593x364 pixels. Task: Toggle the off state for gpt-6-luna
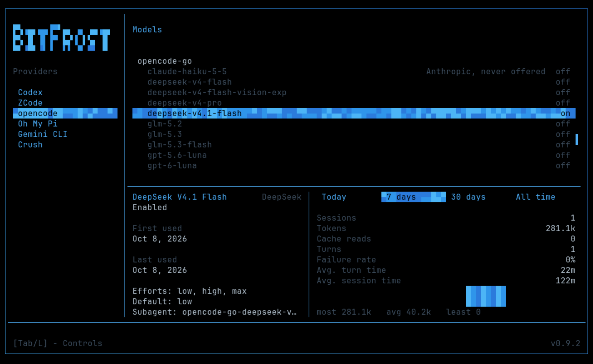pyautogui.click(x=563, y=166)
